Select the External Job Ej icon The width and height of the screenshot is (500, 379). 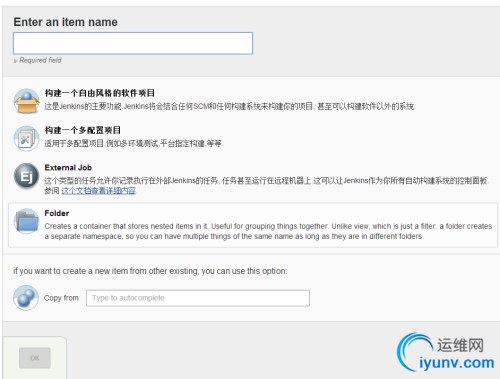pyautogui.click(x=26, y=176)
